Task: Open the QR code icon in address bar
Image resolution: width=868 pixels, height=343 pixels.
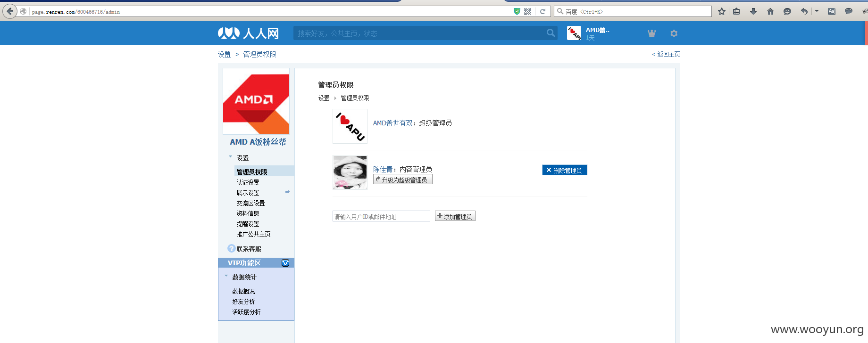Action: (x=527, y=11)
